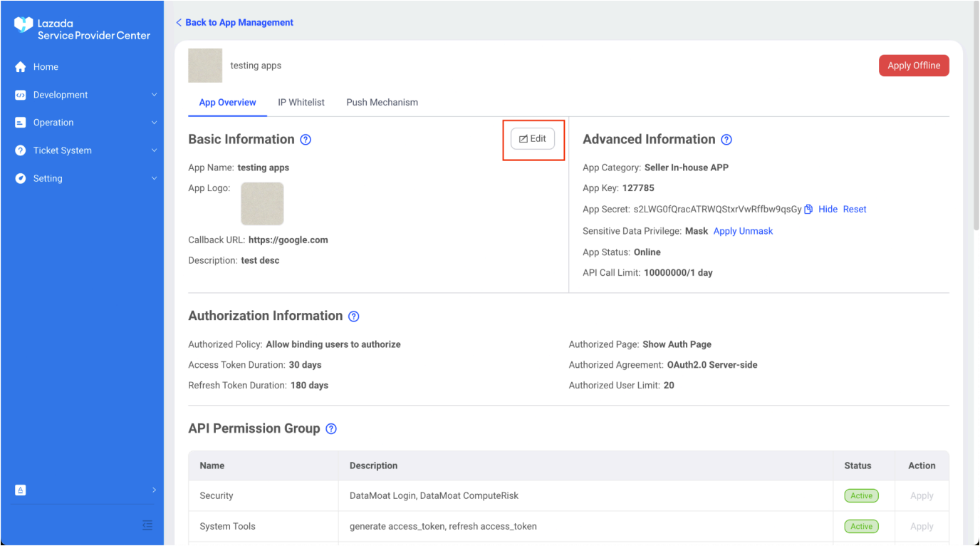Viewport: 980px width, 546px height.
Task: Hide the App Secret value
Action: [x=828, y=210]
